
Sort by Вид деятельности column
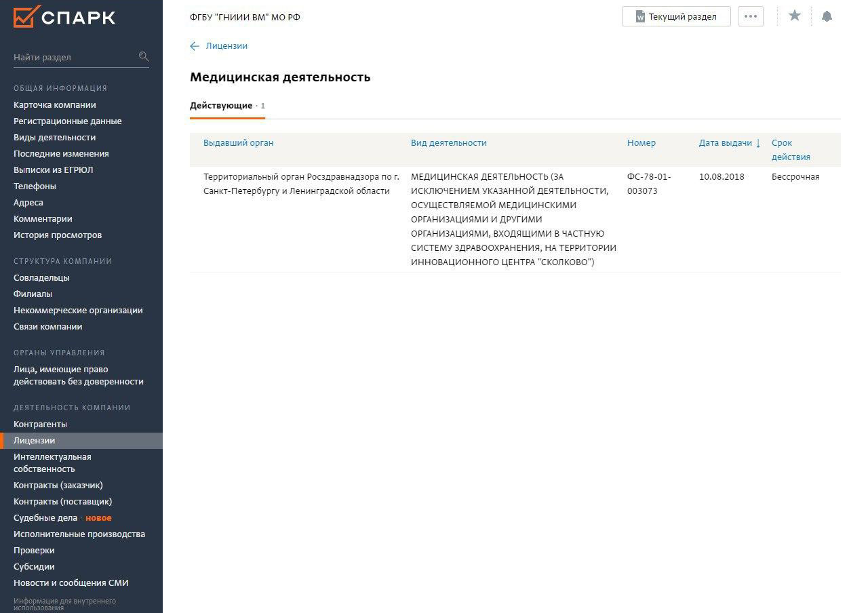[449, 143]
